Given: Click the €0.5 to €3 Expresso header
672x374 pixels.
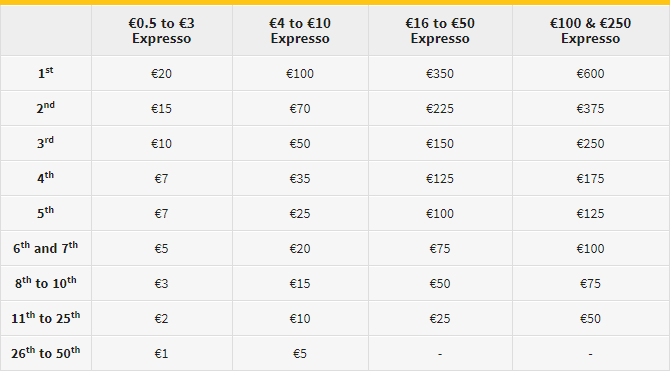Looking at the screenshot, I should point(162,30).
